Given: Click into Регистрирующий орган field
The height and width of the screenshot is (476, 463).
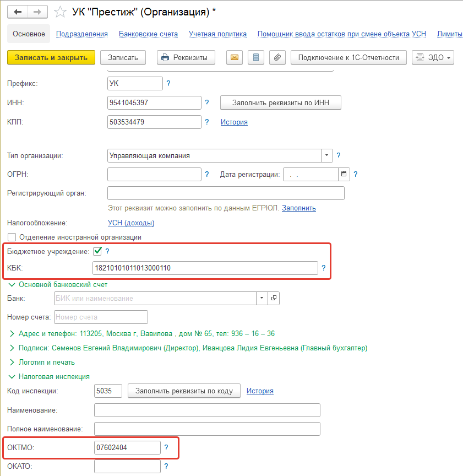Looking at the screenshot, I should (x=226, y=193).
